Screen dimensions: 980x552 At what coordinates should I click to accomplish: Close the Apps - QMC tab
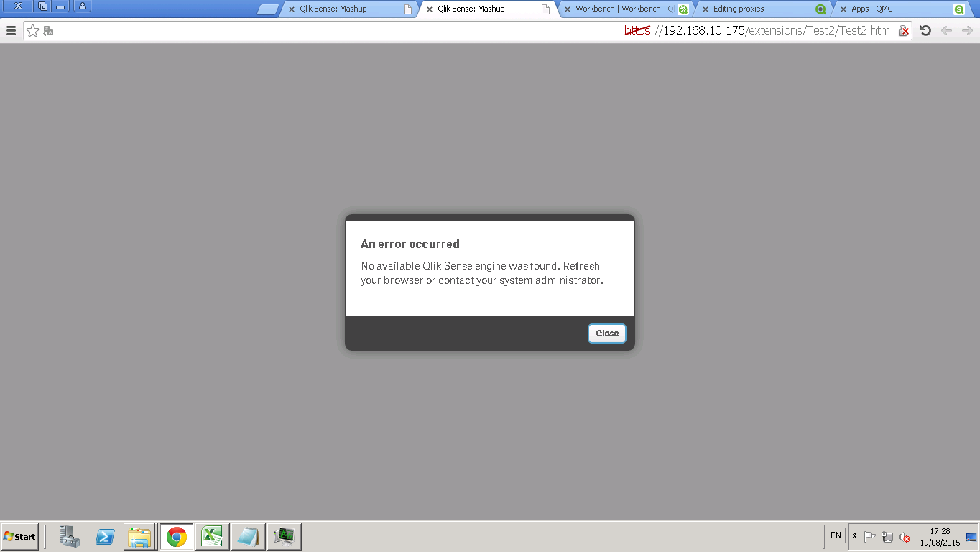tap(843, 9)
